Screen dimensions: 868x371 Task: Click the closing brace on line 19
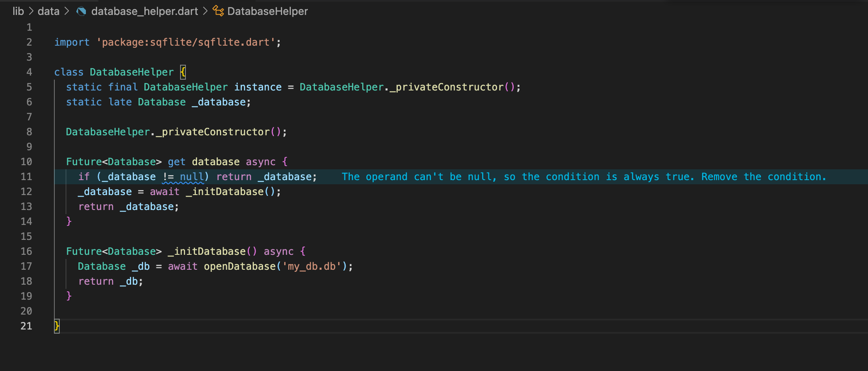tap(69, 296)
